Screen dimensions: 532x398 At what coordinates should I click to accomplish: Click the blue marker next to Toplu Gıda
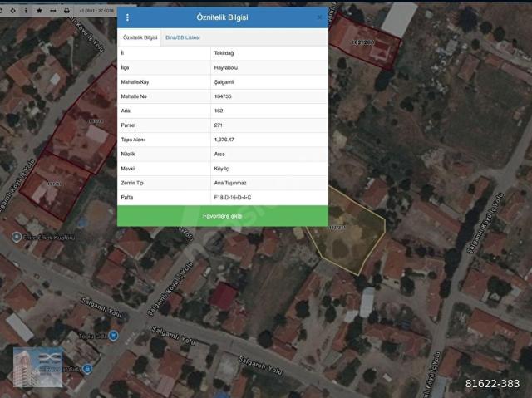pyautogui.click(x=113, y=336)
